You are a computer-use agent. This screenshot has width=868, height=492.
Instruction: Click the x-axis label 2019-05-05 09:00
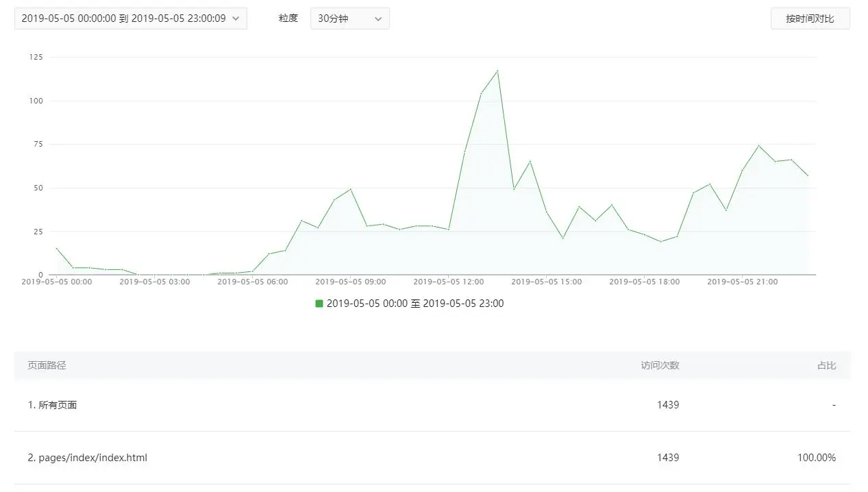point(350,282)
